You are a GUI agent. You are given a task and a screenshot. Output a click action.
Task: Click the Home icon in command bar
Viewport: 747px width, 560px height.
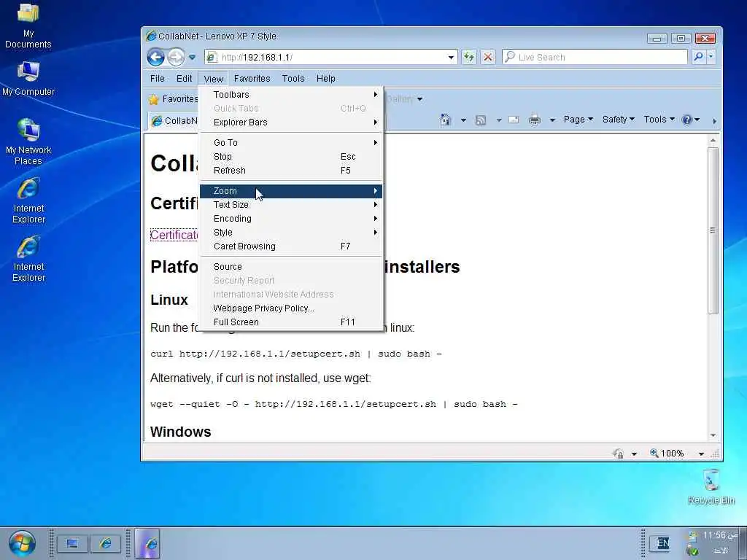pyautogui.click(x=446, y=120)
